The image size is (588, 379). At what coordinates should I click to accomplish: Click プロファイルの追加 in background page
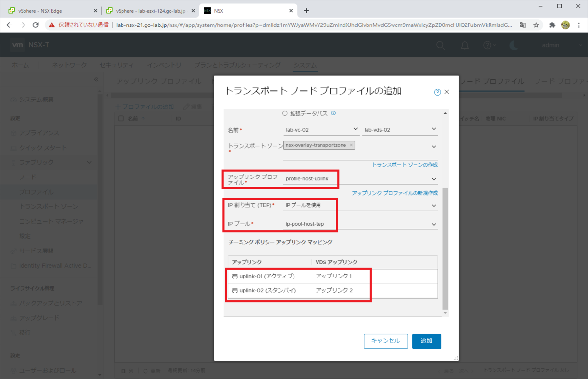click(x=144, y=106)
